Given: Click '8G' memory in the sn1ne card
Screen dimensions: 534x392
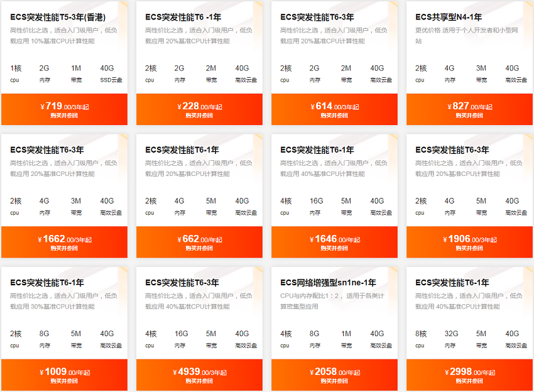Looking at the screenshot, I should coord(314,334).
